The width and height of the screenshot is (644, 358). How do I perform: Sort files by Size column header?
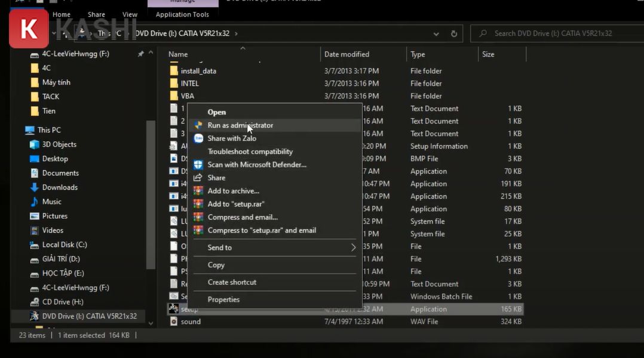point(488,54)
